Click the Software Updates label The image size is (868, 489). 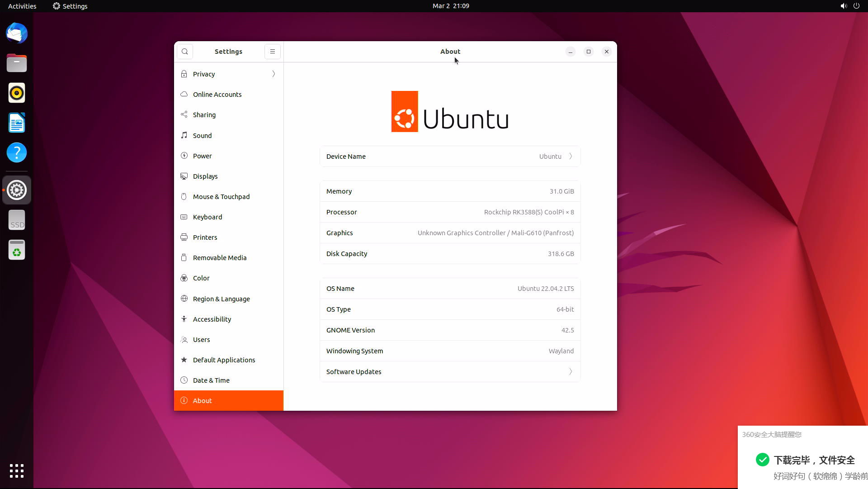pyautogui.click(x=354, y=372)
